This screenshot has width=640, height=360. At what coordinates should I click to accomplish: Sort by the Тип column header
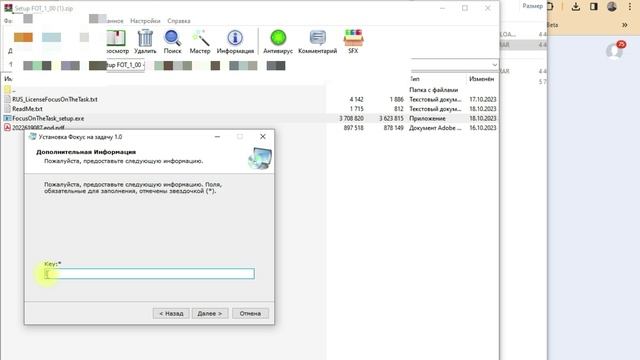[414, 79]
